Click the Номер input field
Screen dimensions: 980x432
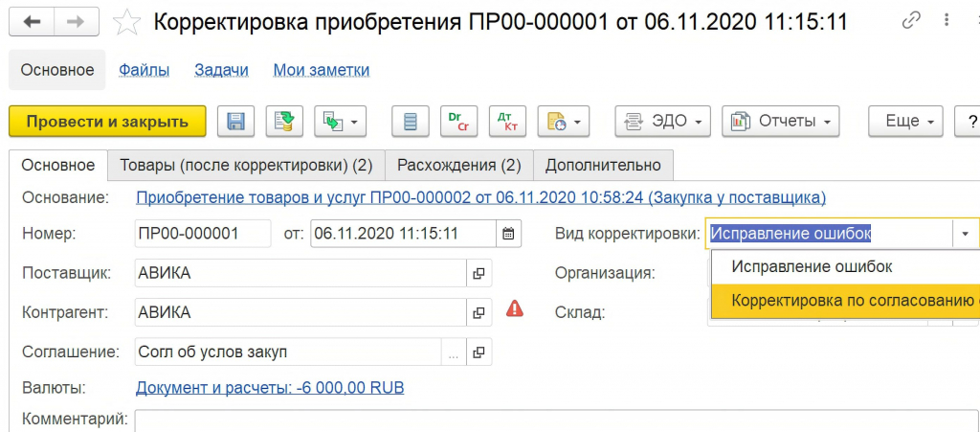[x=203, y=234]
